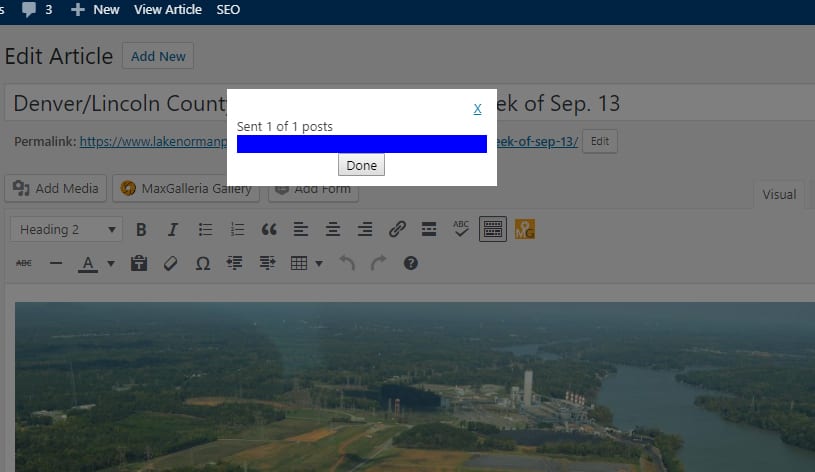
Task: Toggle Italic formatting
Action: tap(173, 229)
